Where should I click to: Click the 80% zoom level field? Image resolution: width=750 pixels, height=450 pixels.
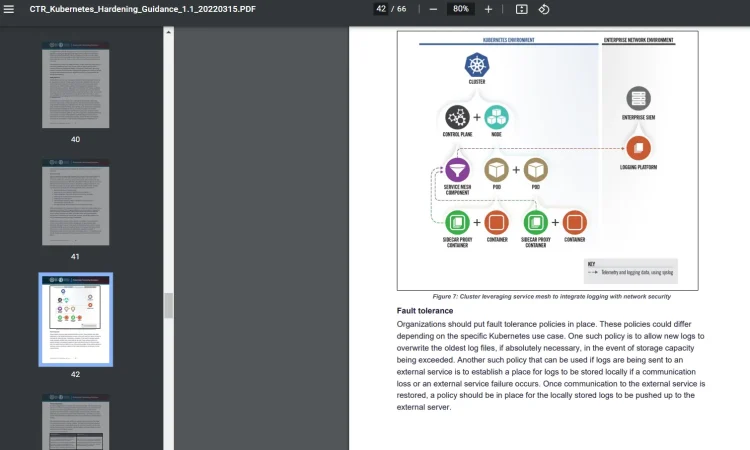point(461,9)
